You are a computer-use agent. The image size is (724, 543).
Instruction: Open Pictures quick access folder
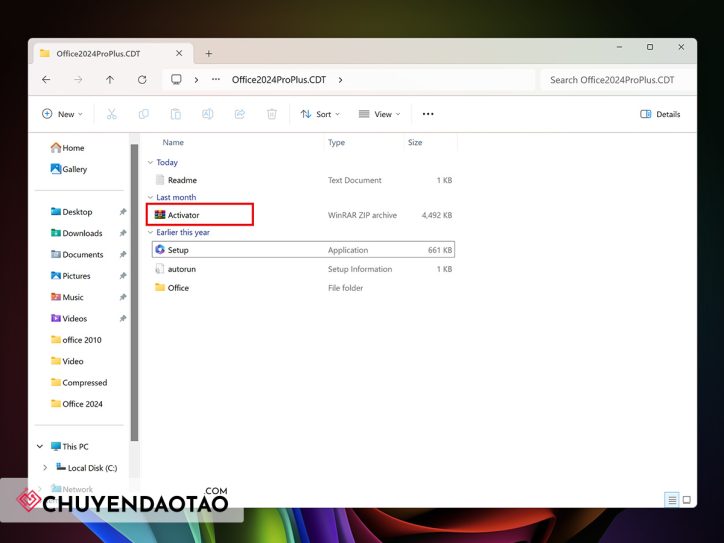click(x=71, y=276)
